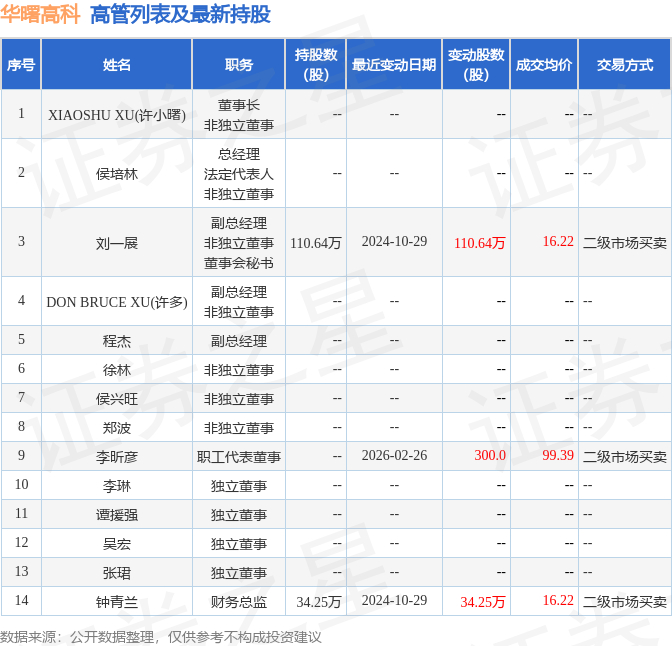672x646 pixels.
Task: Click the 华曙高科 title text
Action: pos(40,14)
